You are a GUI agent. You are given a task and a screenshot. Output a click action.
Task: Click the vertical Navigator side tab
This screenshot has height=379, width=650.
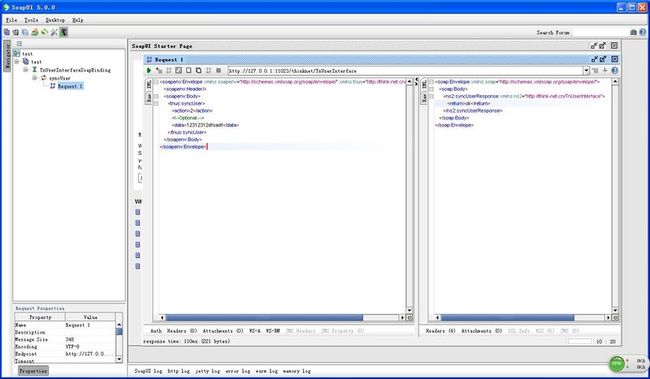7,56
